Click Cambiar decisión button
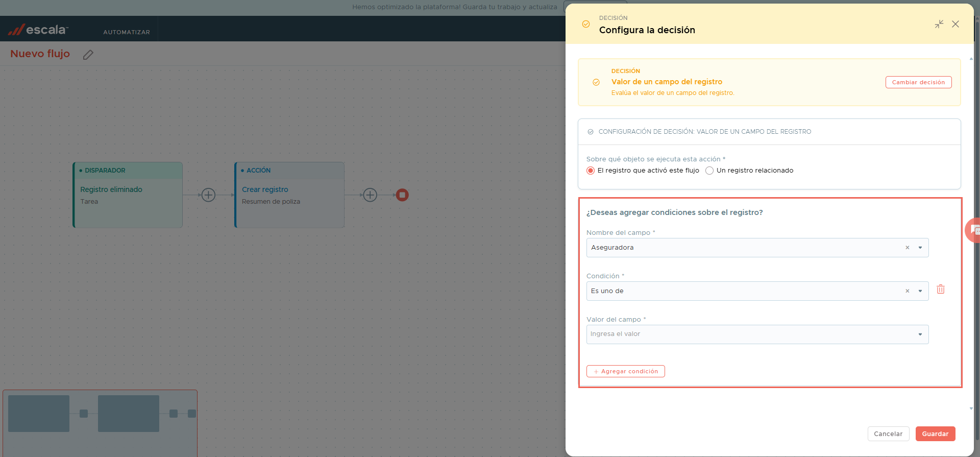 (918, 82)
